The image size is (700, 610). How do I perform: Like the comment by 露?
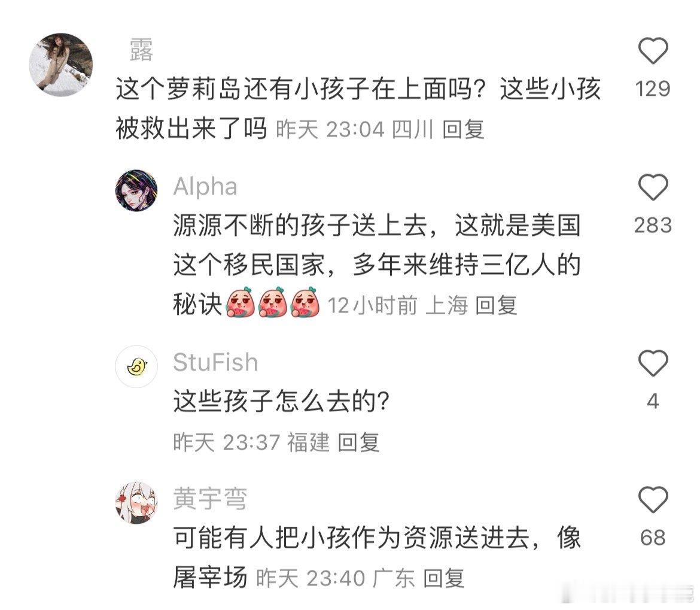tap(653, 51)
